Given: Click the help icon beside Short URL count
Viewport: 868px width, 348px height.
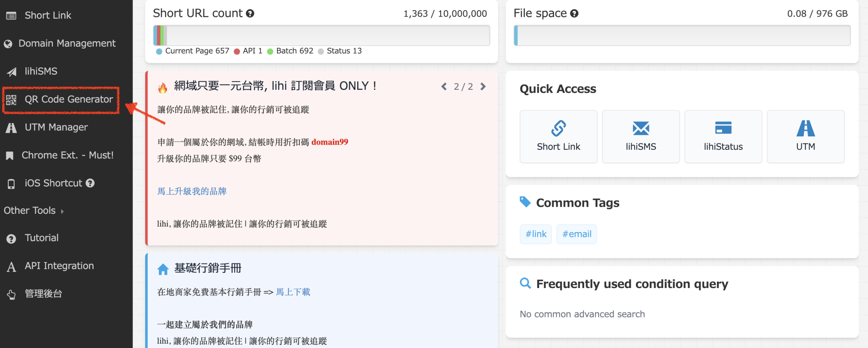Looking at the screenshot, I should pyautogui.click(x=250, y=14).
